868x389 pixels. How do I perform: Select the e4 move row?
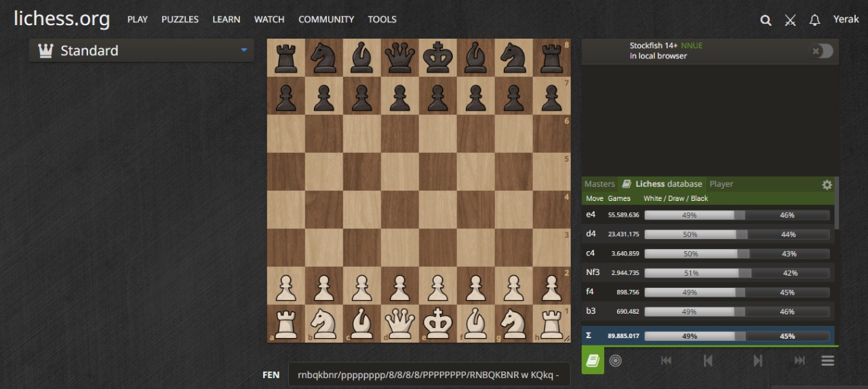coord(708,215)
